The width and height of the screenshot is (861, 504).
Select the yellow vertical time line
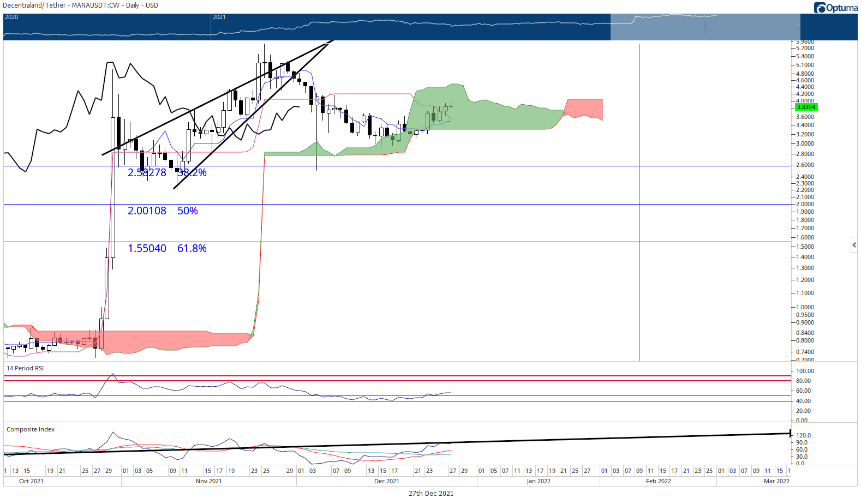639,202
